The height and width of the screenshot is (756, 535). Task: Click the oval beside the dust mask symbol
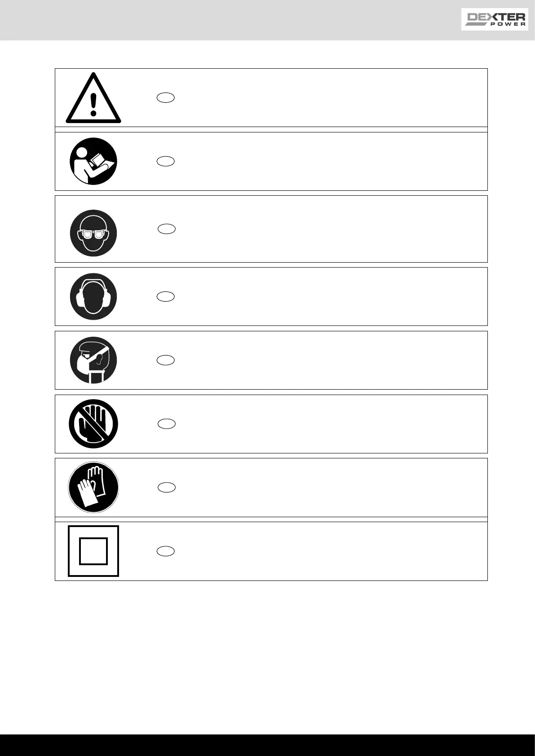pyautogui.click(x=166, y=360)
